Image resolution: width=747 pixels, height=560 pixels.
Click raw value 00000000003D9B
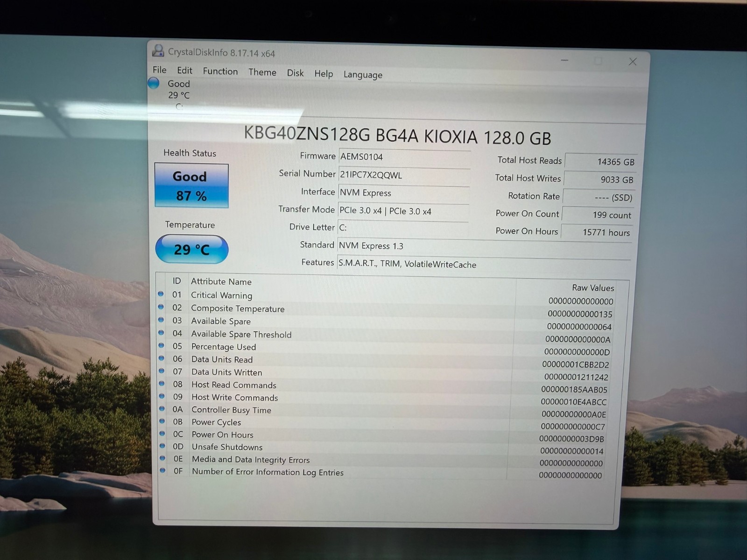click(x=571, y=439)
